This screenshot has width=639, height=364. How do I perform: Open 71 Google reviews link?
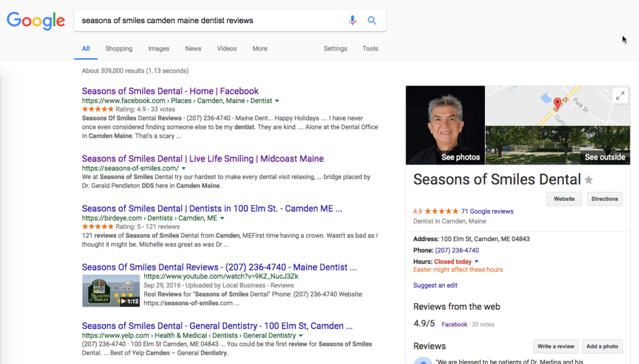click(487, 211)
